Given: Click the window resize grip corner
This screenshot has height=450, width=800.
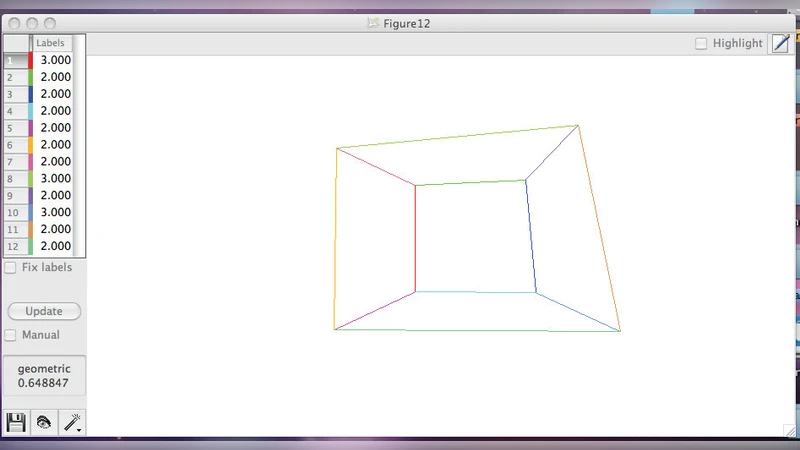Looking at the screenshot, I should (789, 431).
